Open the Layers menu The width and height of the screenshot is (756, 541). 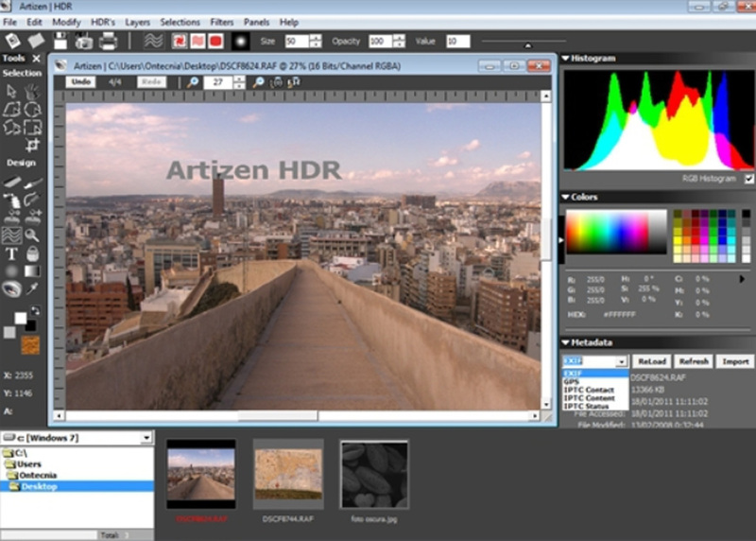tap(137, 22)
